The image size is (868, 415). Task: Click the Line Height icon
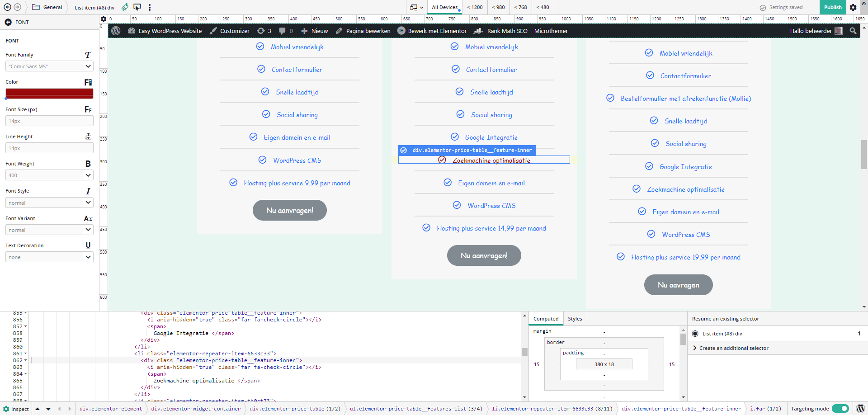click(88, 137)
